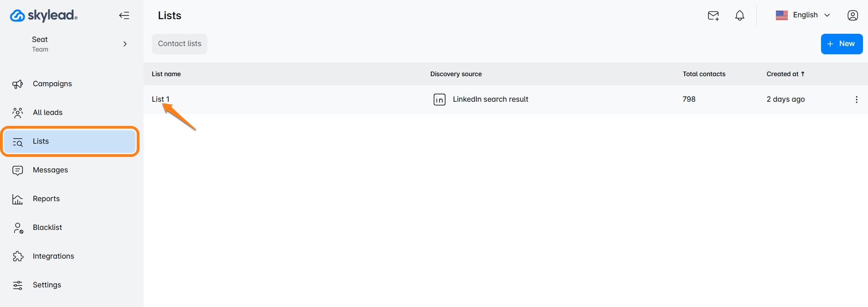Navigate to the Reports section
The width and height of the screenshot is (868, 307).
46,199
